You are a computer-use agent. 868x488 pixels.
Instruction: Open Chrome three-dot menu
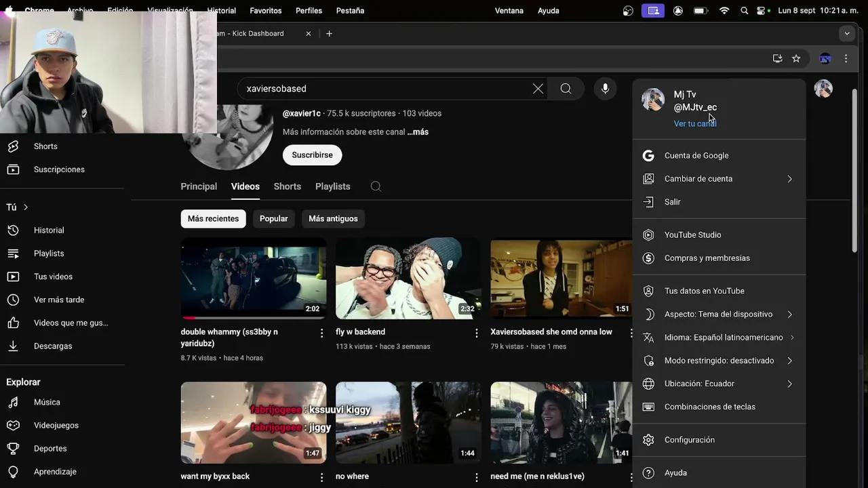pos(846,59)
